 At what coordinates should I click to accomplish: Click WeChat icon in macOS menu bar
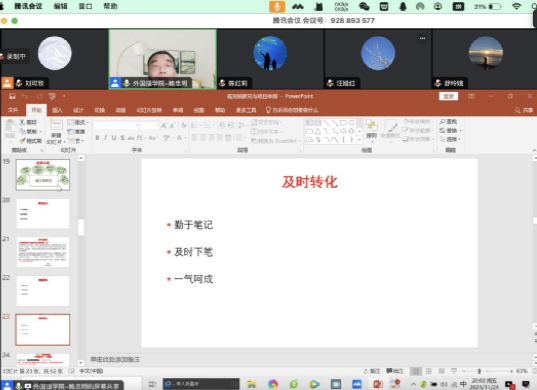point(364,6)
